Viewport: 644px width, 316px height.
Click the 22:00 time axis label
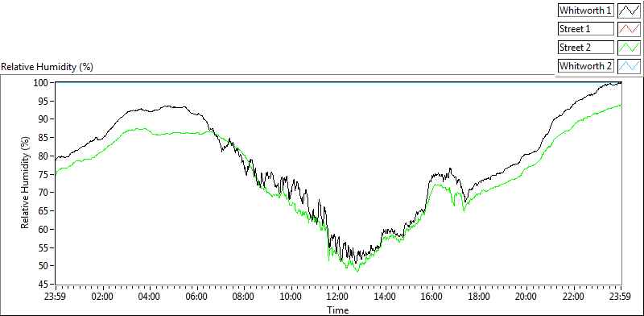[574, 297]
